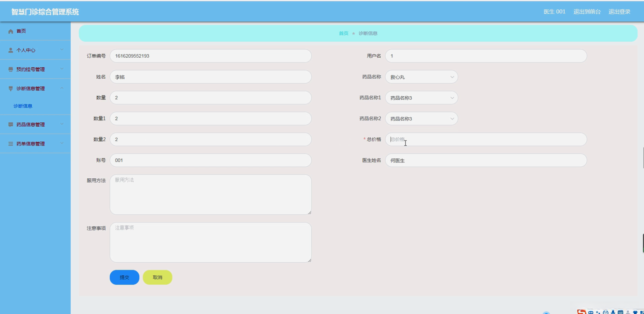Select the 诊断信息 submenu item in sidebar
This screenshot has height=314, width=644.
(23, 106)
